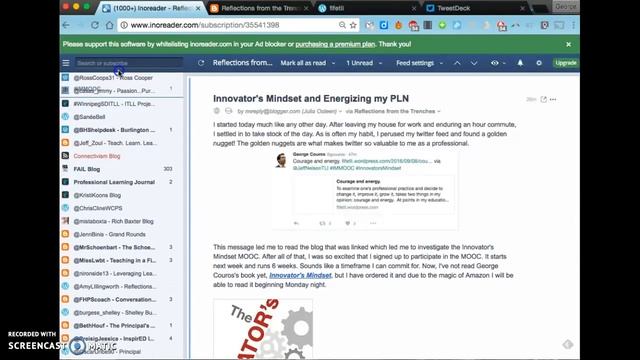Click the reply arrow in embedded tweet
640x360 pixels.
pyautogui.click(x=297, y=223)
